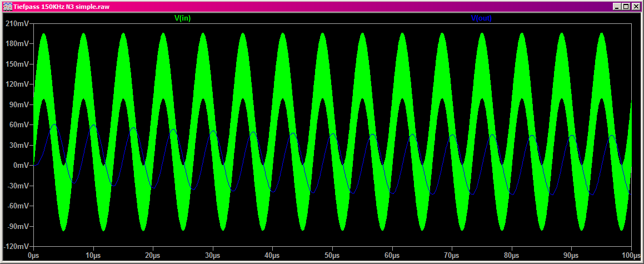Screen dimensions: 644x264
Task: Click the waveform window icon in title bar
Action: click(7, 6)
